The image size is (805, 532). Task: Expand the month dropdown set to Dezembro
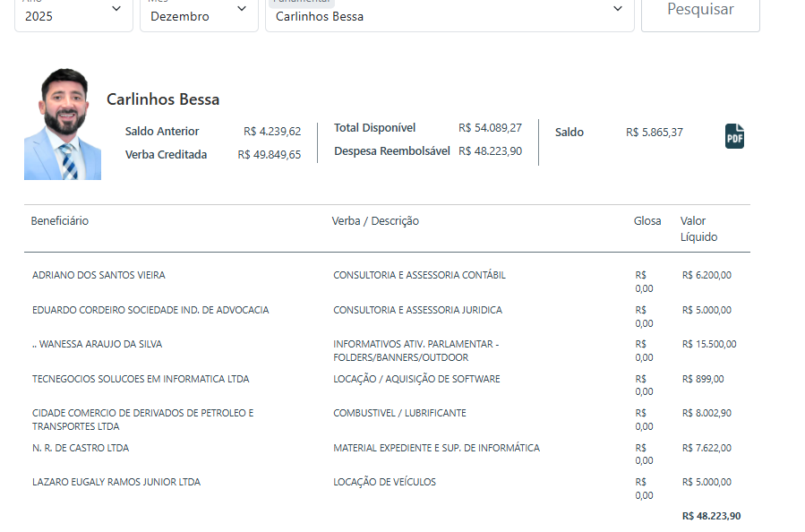[x=199, y=13]
